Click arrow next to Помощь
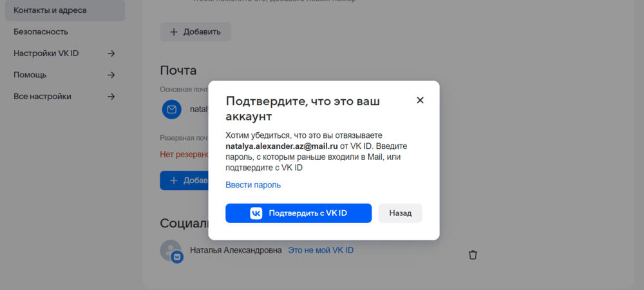 point(111,75)
